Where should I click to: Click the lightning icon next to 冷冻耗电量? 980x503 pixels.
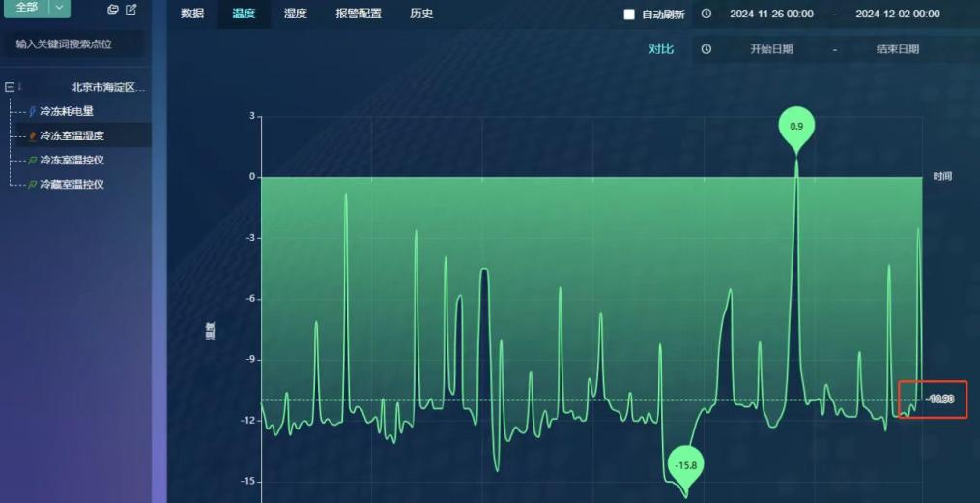pos(33,112)
